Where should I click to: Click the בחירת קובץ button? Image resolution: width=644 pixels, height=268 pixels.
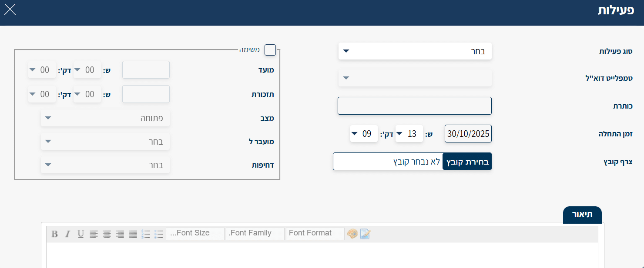click(467, 162)
